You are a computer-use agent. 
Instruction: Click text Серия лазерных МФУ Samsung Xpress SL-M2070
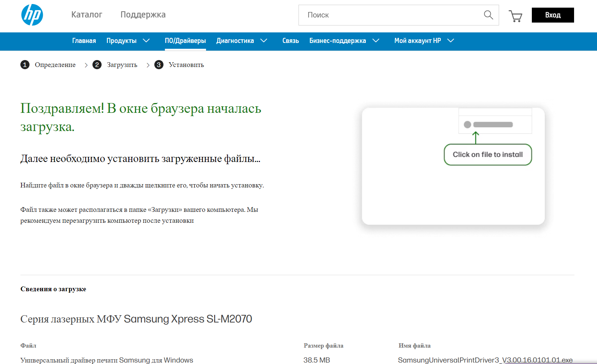click(x=136, y=319)
